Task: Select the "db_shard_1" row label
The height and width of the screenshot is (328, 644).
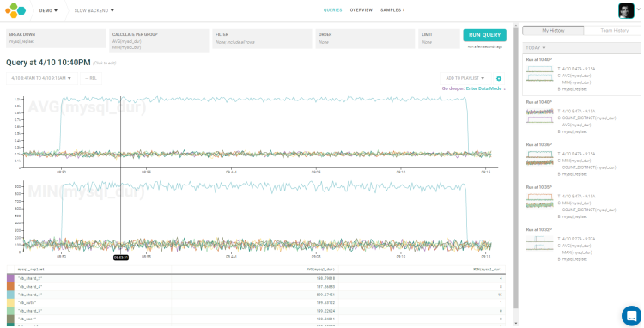Action: (29, 295)
